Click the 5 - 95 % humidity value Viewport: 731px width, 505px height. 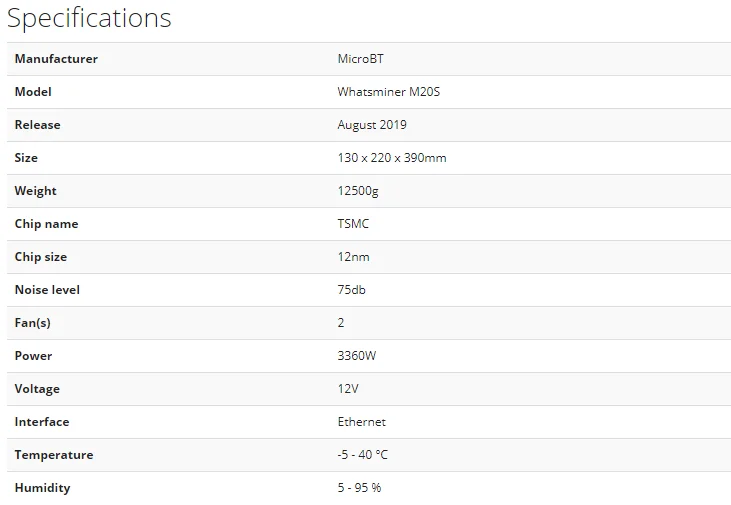click(359, 488)
